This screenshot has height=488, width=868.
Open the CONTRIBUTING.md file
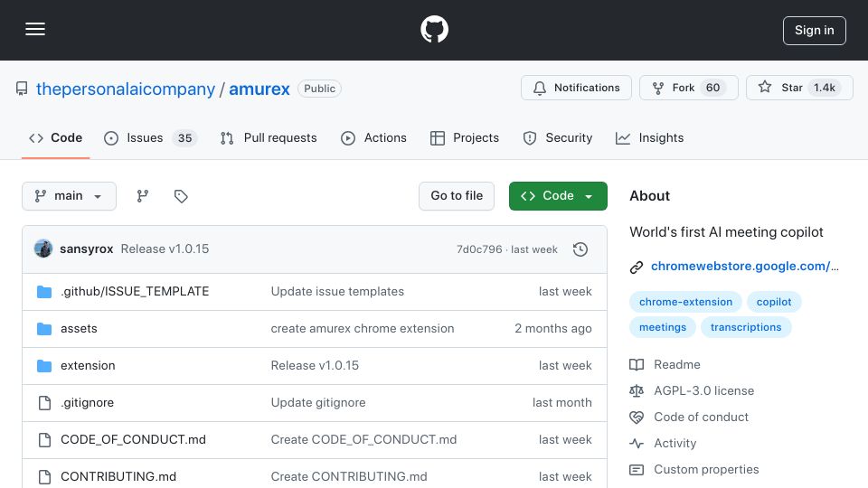click(x=118, y=476)
